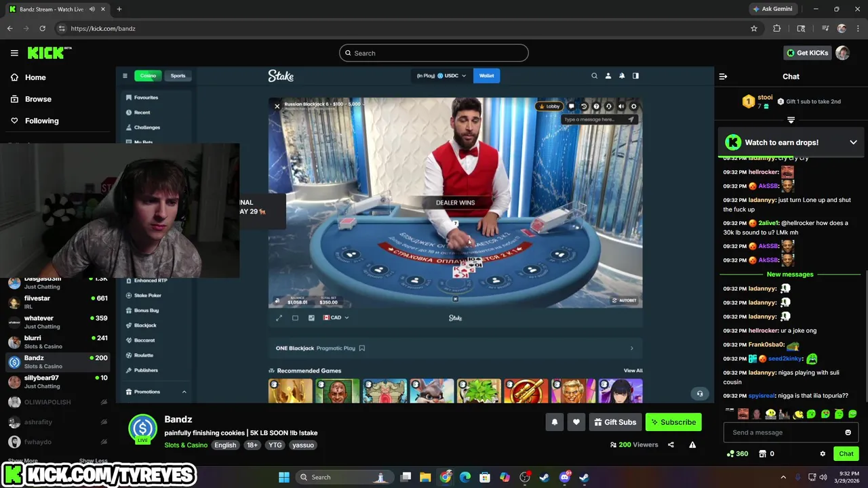Open the Kick hamburger menu
868x488 pixels.
pyautogui.click(x=14, y=53)
